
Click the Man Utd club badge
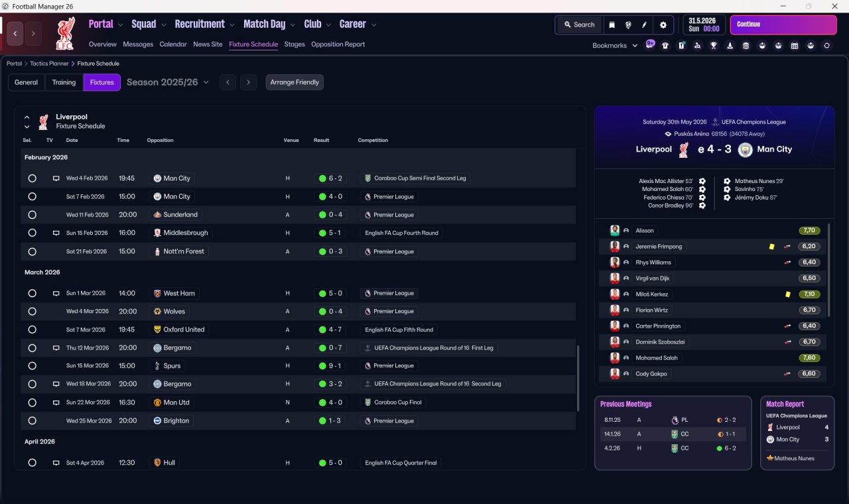(x=157, y=403)
